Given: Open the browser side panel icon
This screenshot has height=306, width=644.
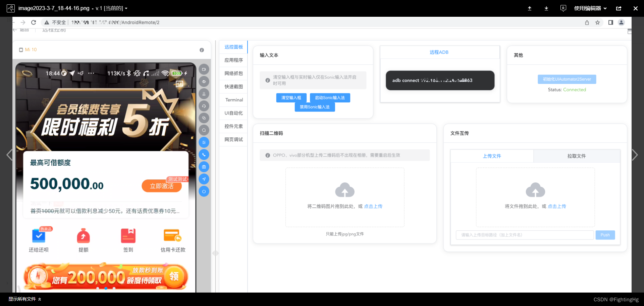Looking at the screenshot, I should tap(610, 23).
